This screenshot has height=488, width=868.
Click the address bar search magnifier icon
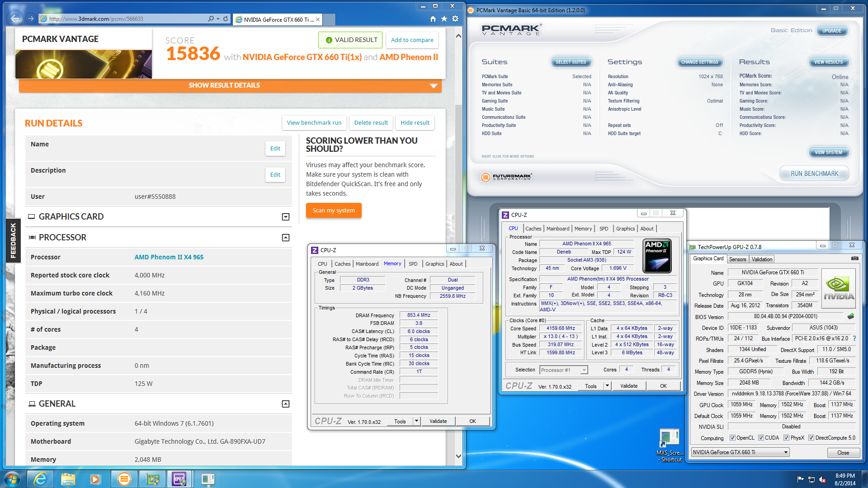point(211,19)
